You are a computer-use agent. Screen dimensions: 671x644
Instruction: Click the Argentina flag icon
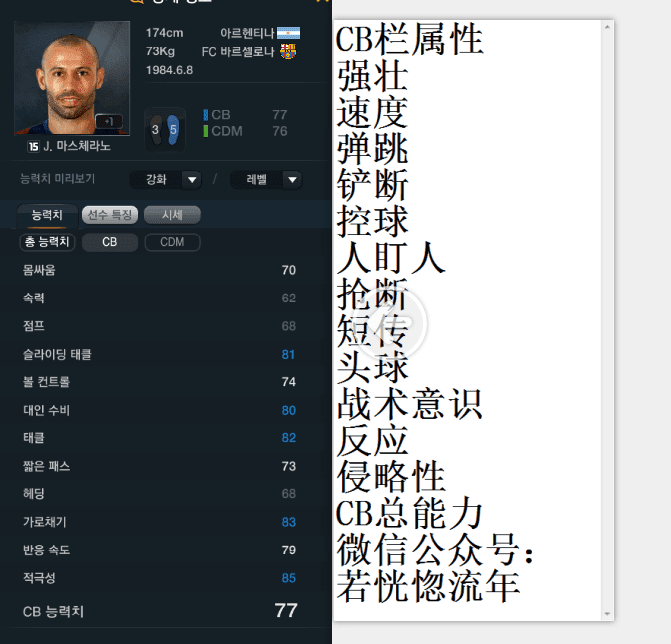point(288,33)
